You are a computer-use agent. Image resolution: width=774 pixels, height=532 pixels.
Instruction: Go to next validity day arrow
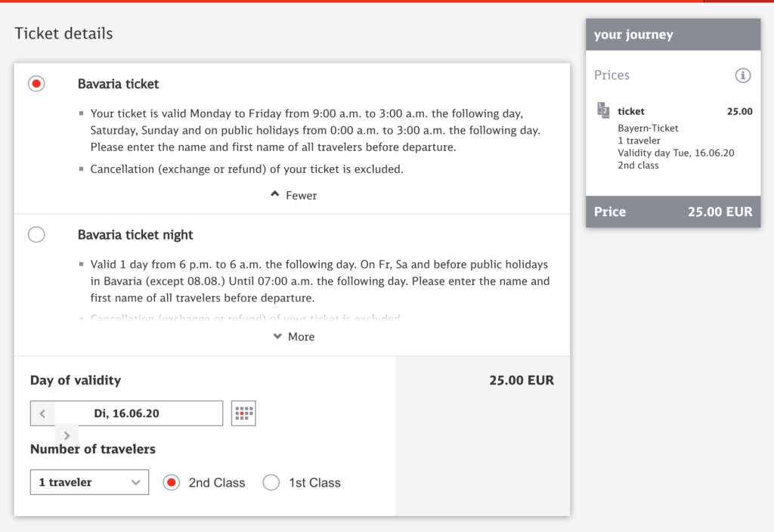pyautogui.click(x=67, y=435)
